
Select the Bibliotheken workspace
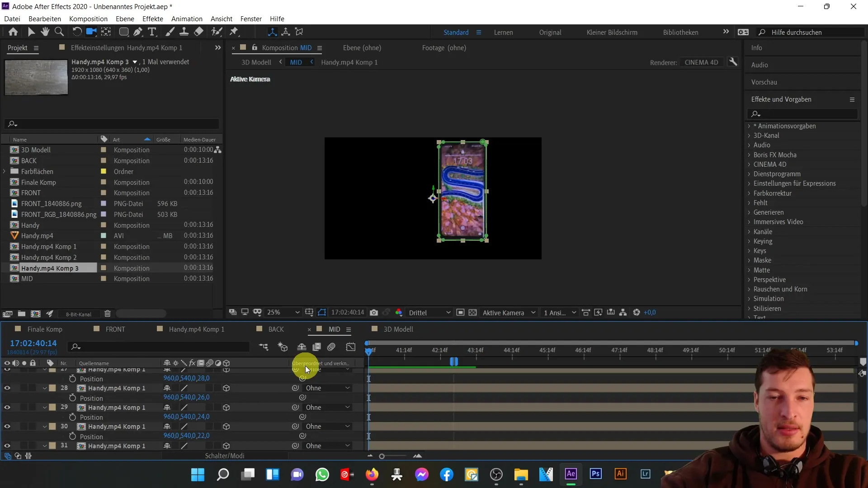click(x=680, y=33)
